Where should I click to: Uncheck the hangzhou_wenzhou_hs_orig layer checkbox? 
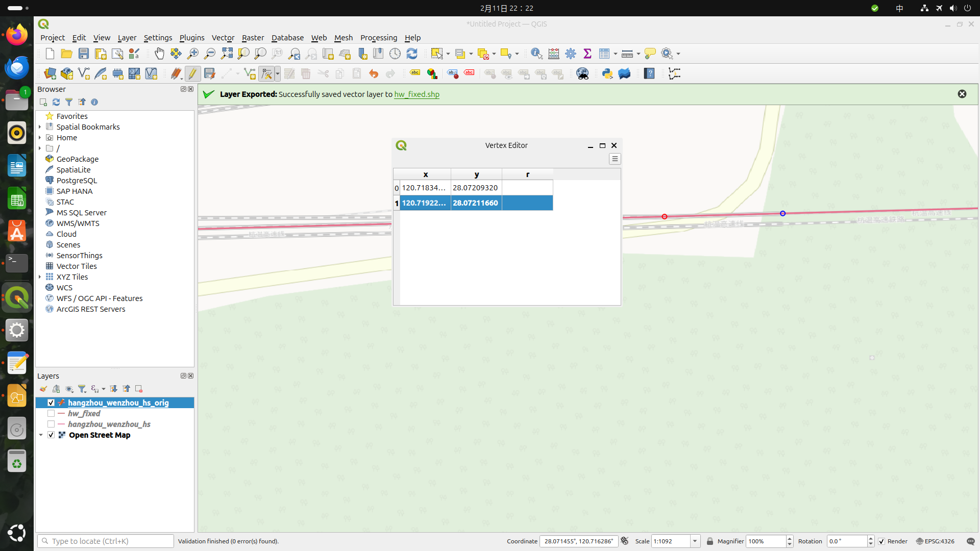pyautogui.click(x=51, y=403)
